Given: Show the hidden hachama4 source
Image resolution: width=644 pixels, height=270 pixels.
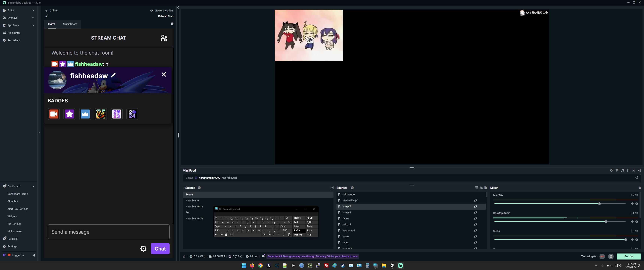Looking at the screenshot, I should click(476, 230).
